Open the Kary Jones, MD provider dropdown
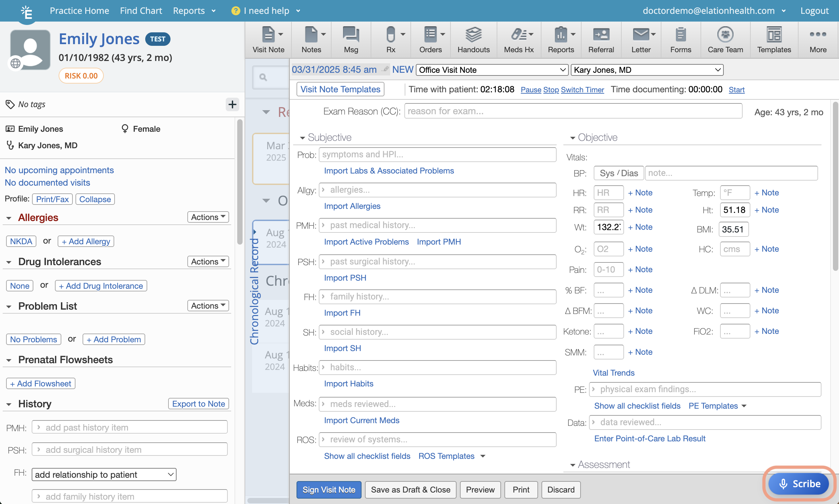The height and width of the screenshot is (504, 839). (647, 70)
